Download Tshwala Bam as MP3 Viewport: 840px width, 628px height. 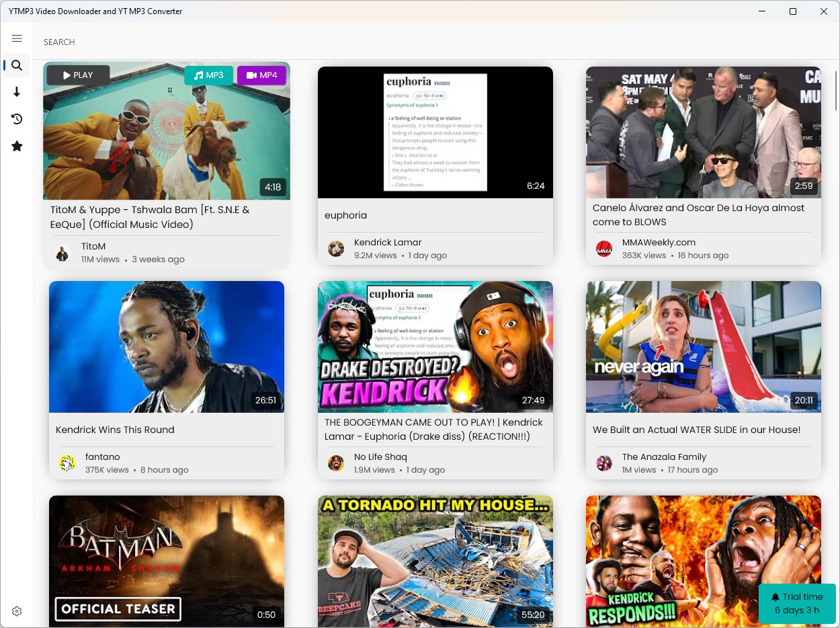coord(209,75)
